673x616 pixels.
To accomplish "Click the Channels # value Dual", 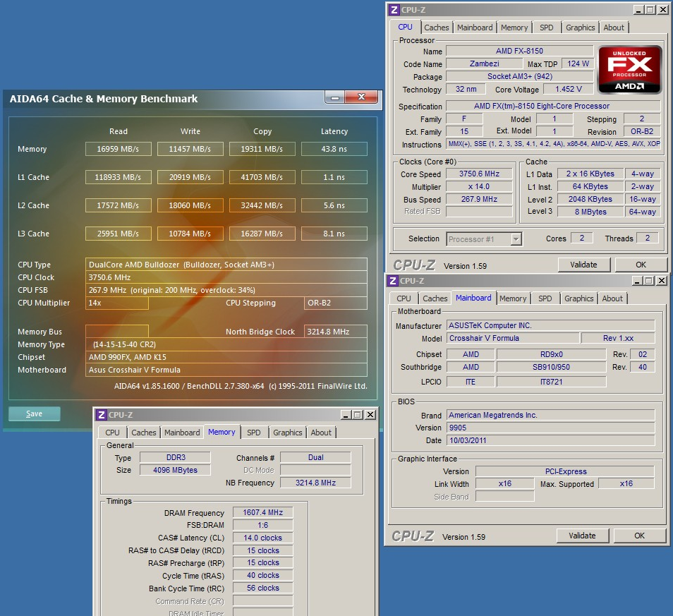I will 315,458.
